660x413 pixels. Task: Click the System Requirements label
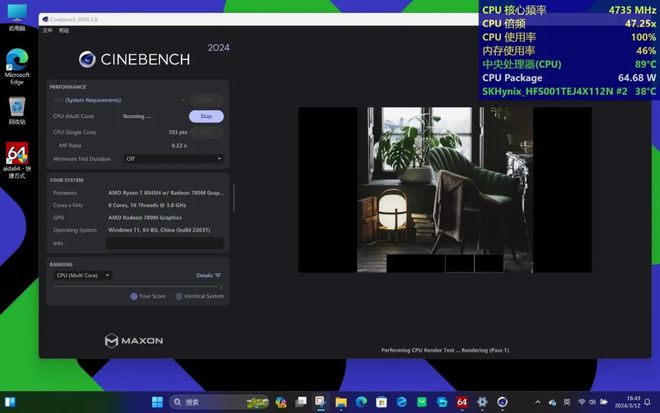pyautogui.click(x=93, y=100)
